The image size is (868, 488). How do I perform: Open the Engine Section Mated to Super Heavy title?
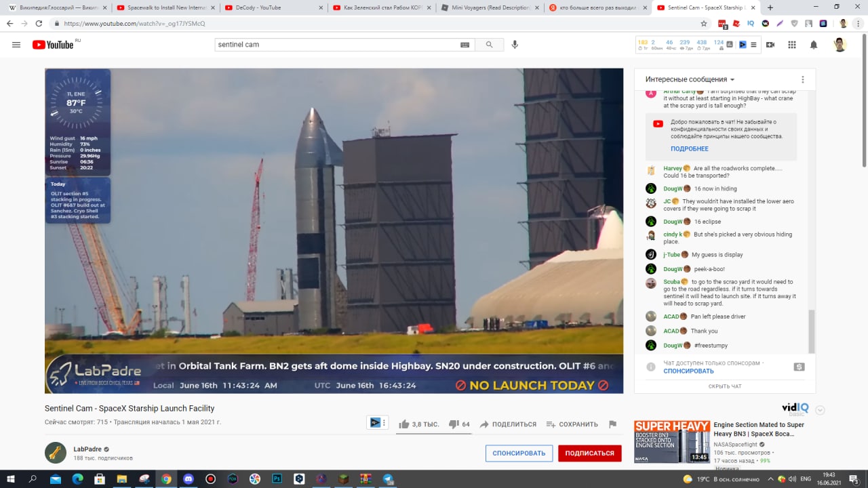758,429
